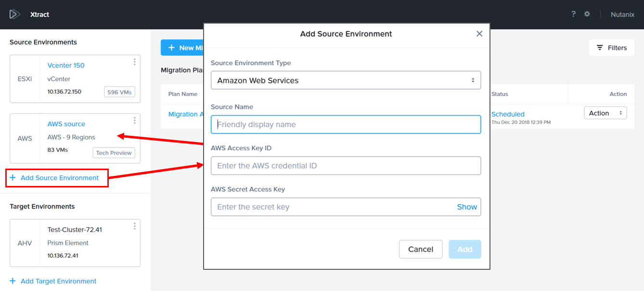Open the AWS source card options menu
The height and width of the screenshot is (291, 644).
point(134,120)
